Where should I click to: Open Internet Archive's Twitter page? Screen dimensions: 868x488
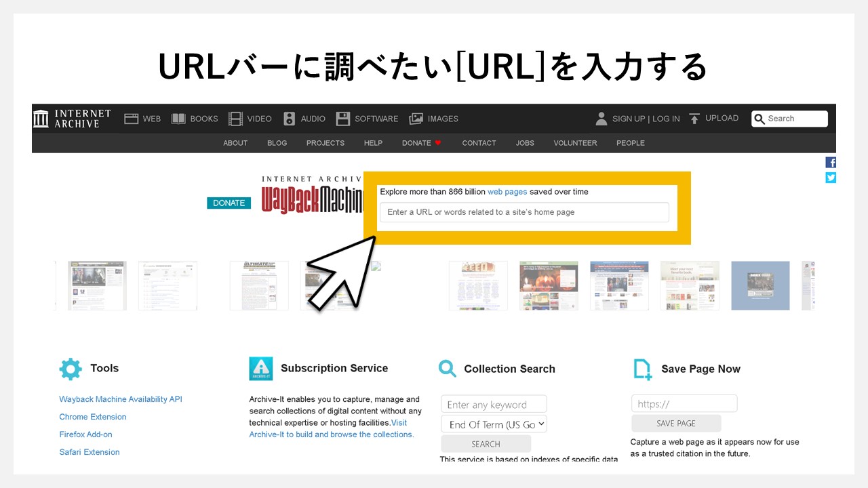pyautogui.click(x=831, y=178)
